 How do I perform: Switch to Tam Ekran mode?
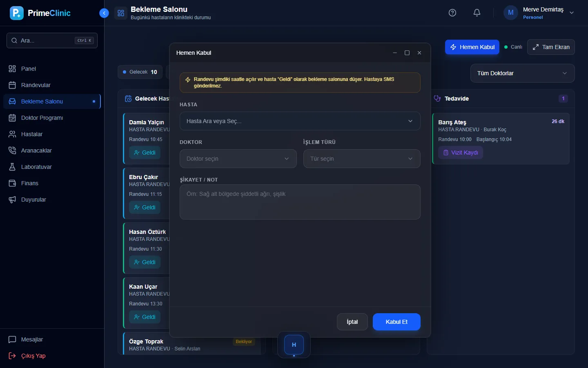(551, 47)
